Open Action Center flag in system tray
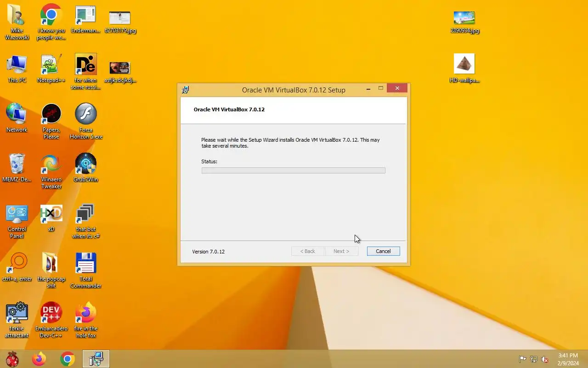 [522, 359]
